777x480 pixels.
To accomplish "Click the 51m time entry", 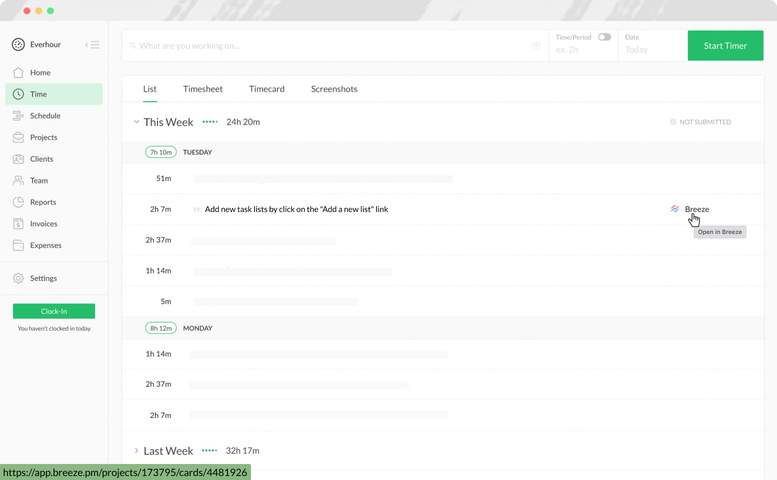I will click(x=164, y=178).
